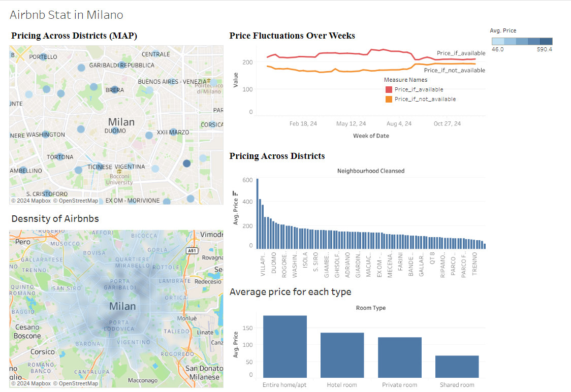Click the Hotel room axis label
The image size is (571, 392).
pos(342,385)
